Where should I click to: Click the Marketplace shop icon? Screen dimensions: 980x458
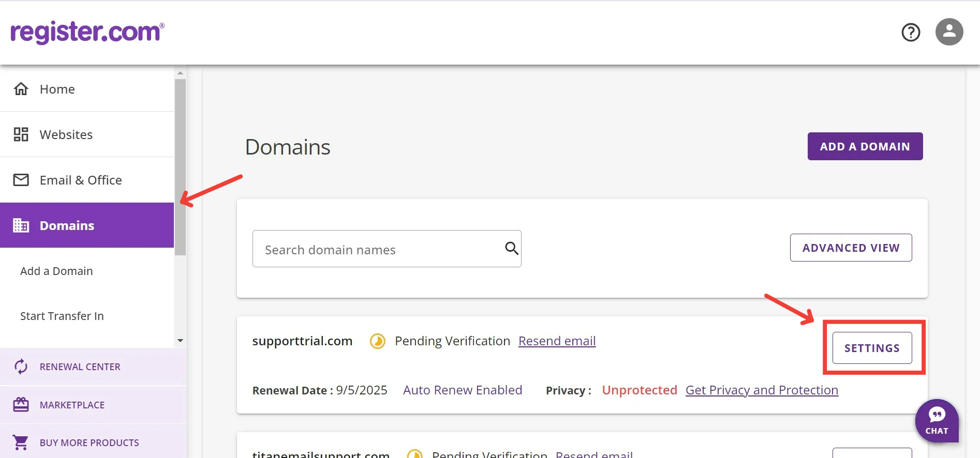tap(21, 405)
